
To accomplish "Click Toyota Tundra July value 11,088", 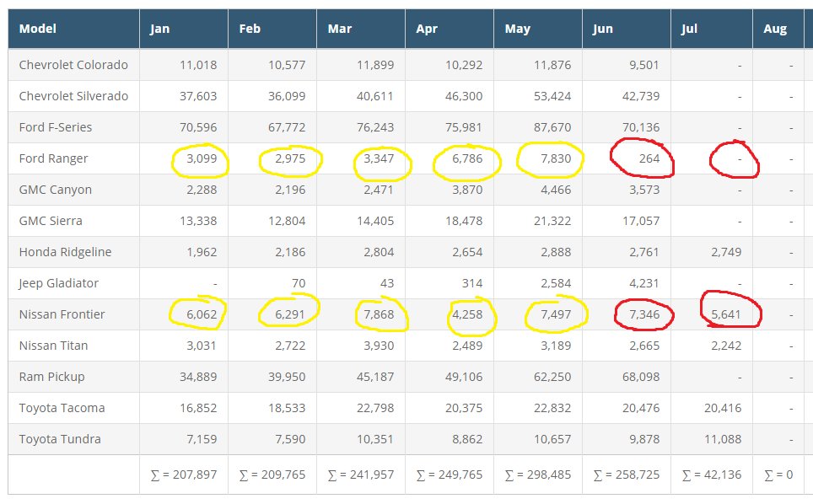I will point(723,439).
